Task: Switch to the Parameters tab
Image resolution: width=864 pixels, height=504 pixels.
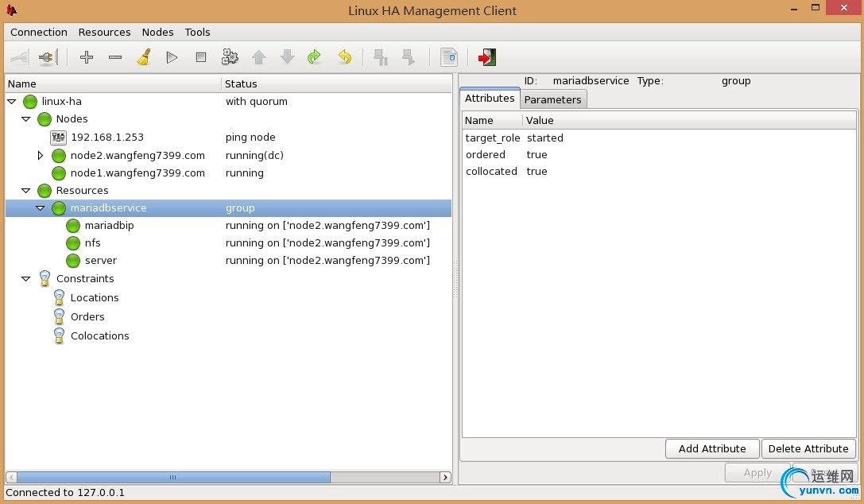Action: coord(552,99)
